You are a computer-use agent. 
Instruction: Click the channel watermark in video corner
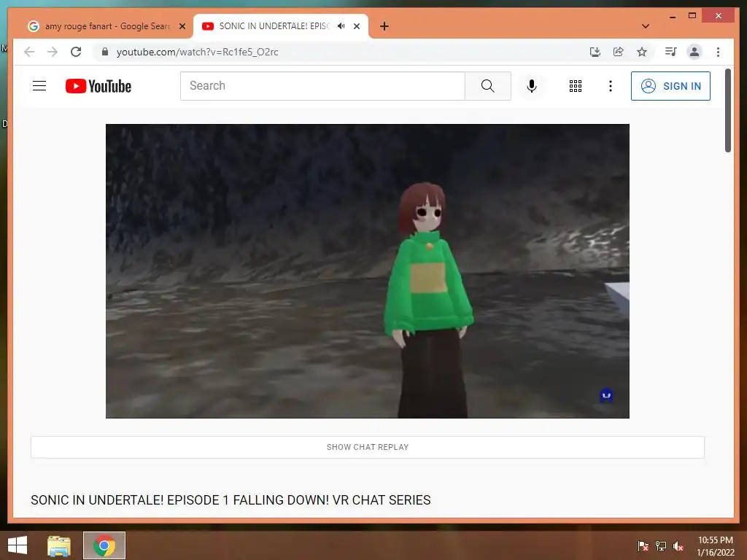coord(606,395)
